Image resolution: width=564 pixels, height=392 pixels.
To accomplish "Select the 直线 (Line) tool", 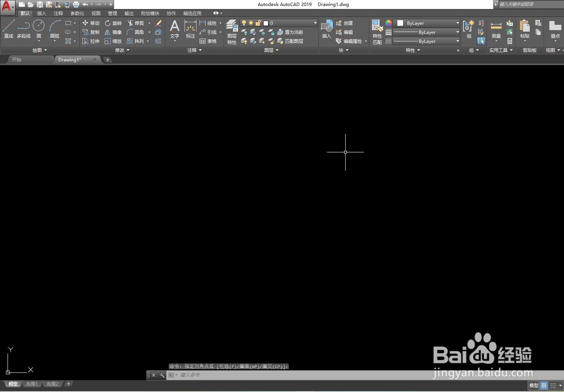I will click(8, 29).
